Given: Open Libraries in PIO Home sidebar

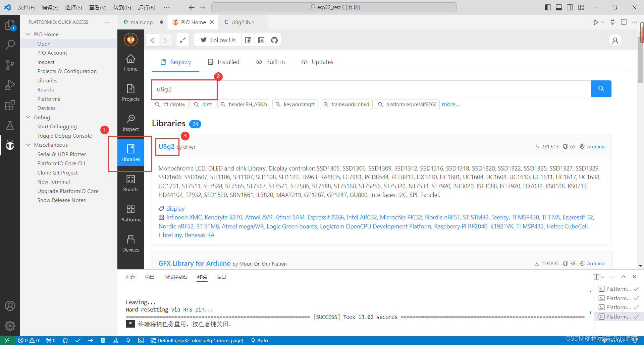Looking at the screenshot, I should (x=131, y=153).
